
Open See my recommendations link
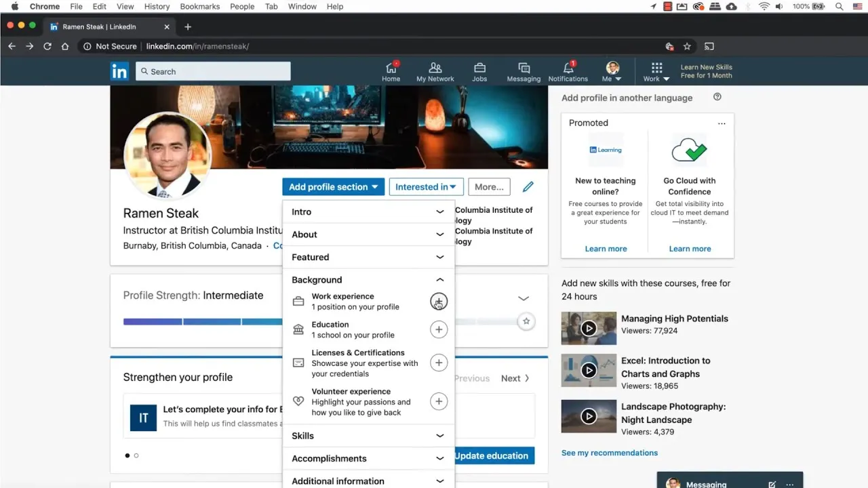pyautogui.click(x=610, y=453)
